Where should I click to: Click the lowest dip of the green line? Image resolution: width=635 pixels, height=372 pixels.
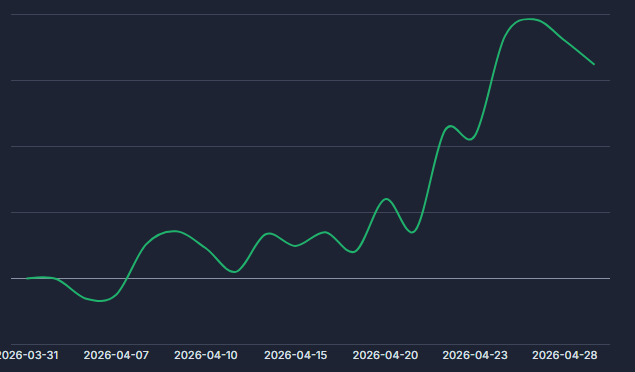(100, 301)
